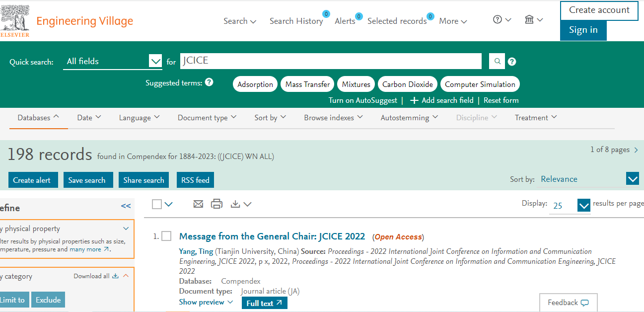Screen dimensions: 644x312
Task: Click the Elsevier tree logo
Action: [15, 21]
